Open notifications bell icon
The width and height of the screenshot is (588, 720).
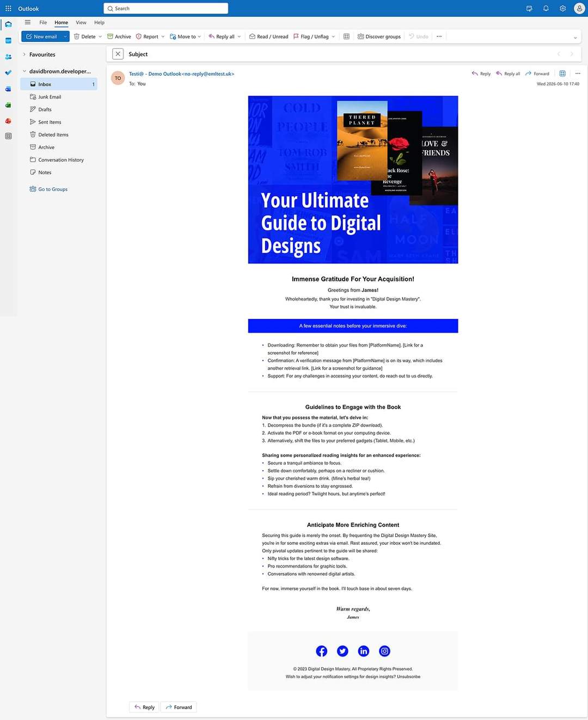pyautogui.click(x=546, y=9)
